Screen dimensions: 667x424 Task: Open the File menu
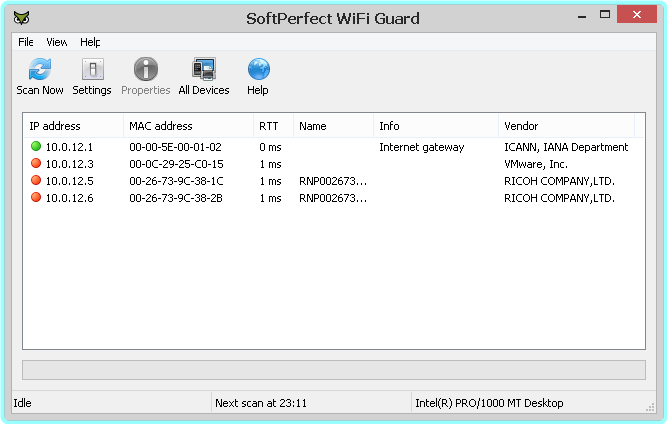26,42
